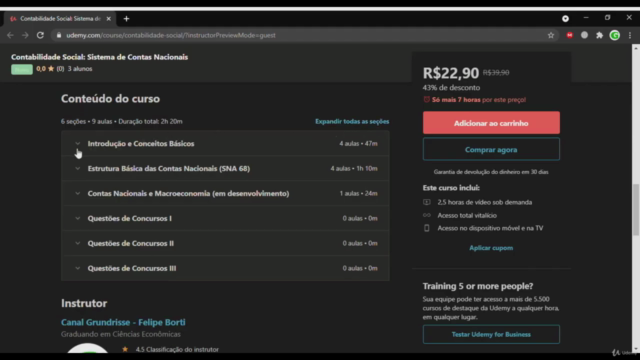Select the Contabilidade Social browser tab
The width and height of the screenshot is (640, 360).
click(60, 19)
